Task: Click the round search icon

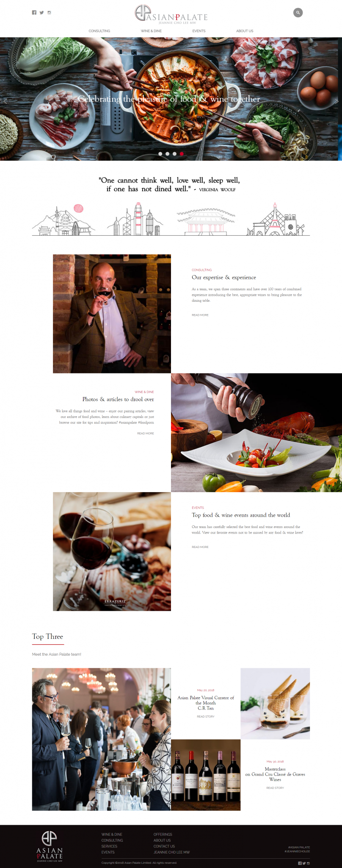Action: [x=298, y=13]
